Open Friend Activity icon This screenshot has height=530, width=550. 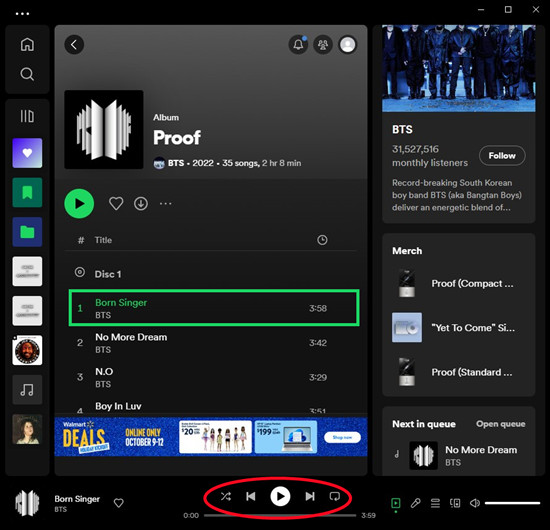click(323, 45)
